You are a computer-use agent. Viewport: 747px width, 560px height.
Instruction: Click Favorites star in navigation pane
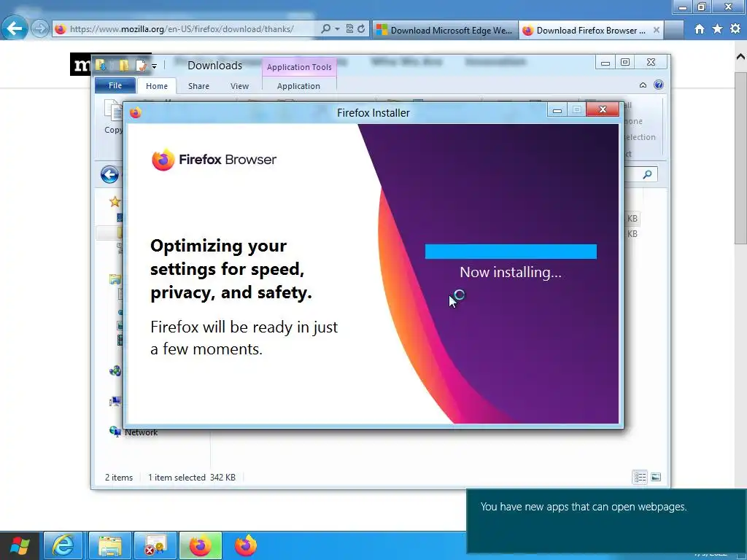click(115, 202)
